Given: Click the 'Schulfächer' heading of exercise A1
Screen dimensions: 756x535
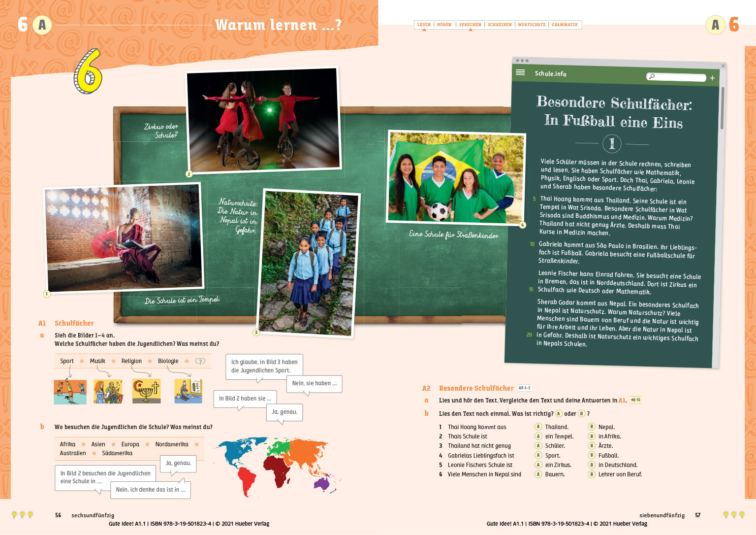Looking at the screenshot, I should 74,323.
